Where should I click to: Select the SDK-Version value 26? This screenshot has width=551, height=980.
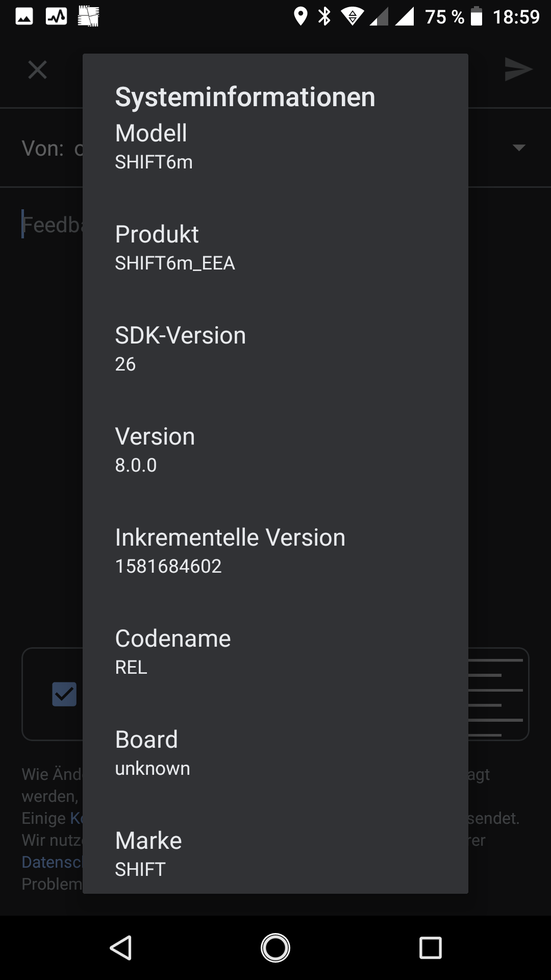(x=125, y=364)
